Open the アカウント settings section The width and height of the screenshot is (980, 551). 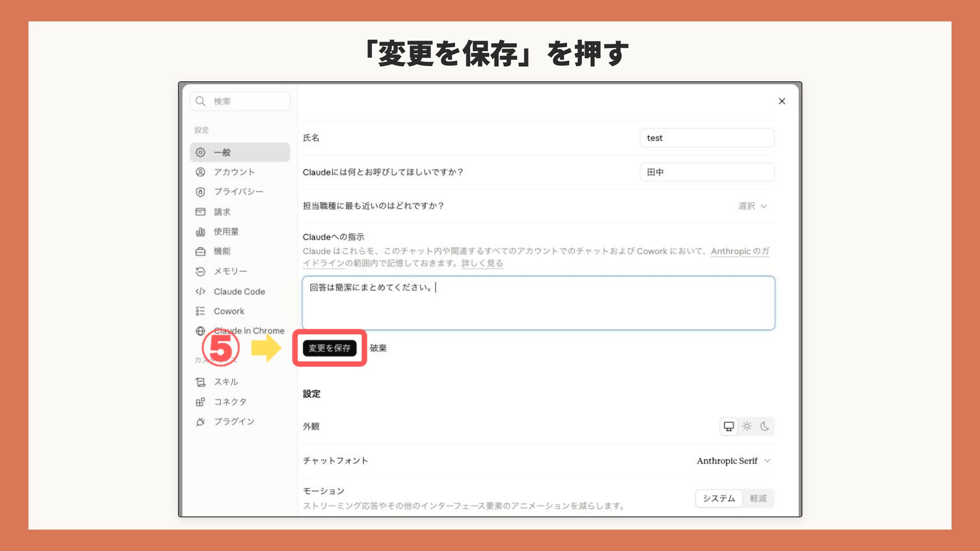(x=240, y=172)
